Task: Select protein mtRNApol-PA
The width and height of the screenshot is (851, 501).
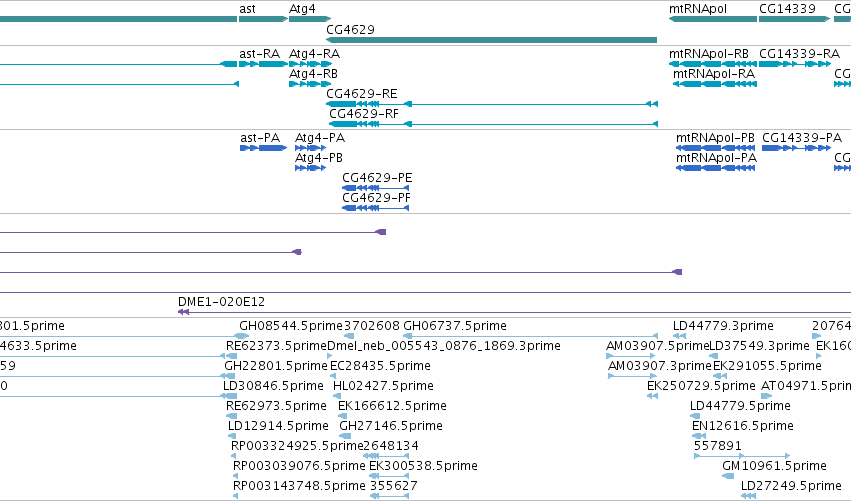Action: tap(715, 168)
